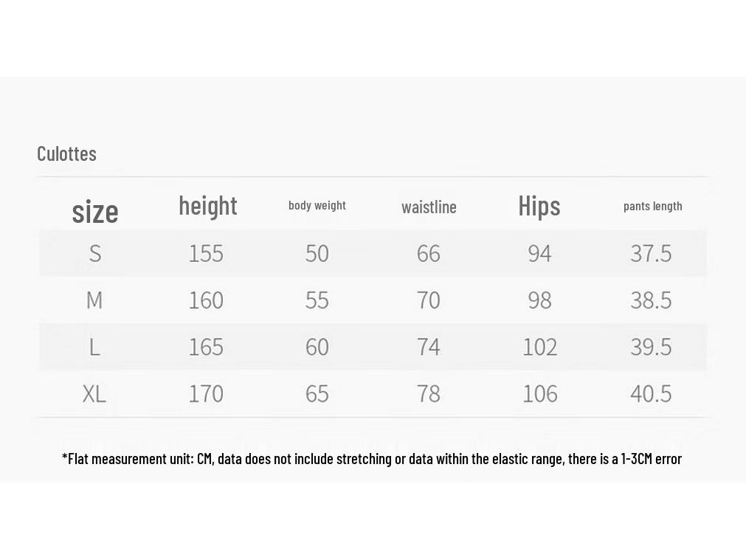This screenshot has height=560, width=746.
Task: Click the body weight column header
Action: [x=317, y=206]
